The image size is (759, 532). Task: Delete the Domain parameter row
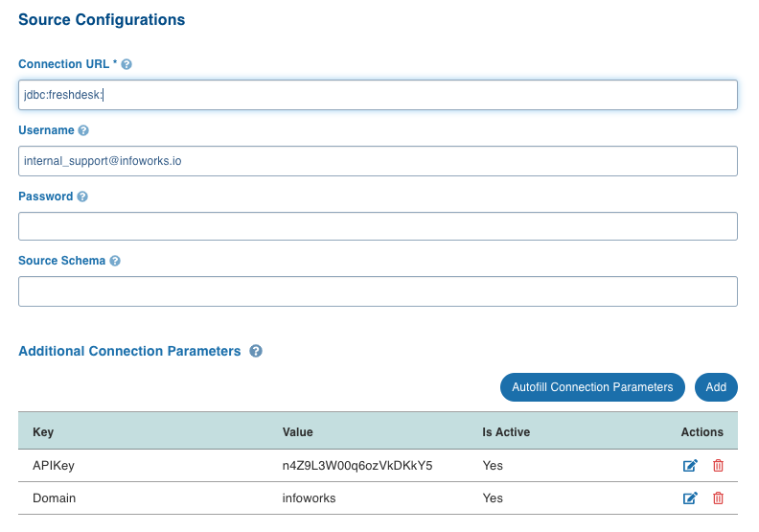(x=718, y=498)
